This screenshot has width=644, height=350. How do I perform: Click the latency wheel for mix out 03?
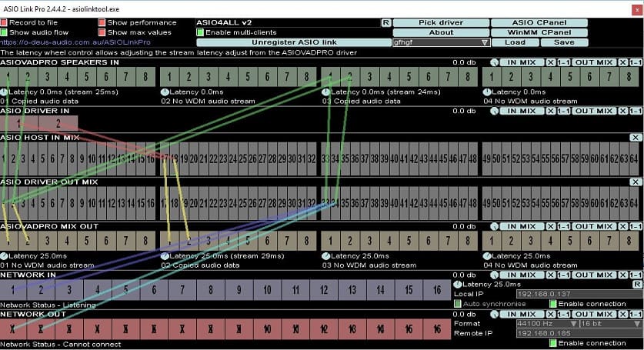tap(326, 256)
